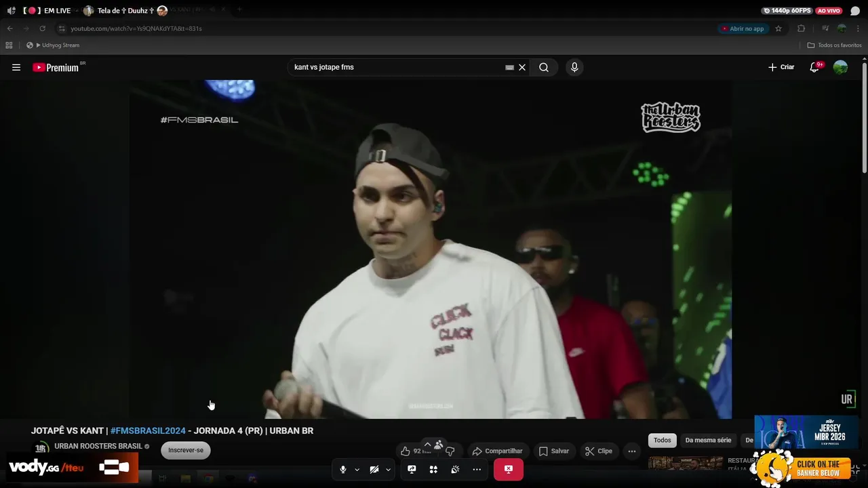Start voice search with microphone

[574, 67]
